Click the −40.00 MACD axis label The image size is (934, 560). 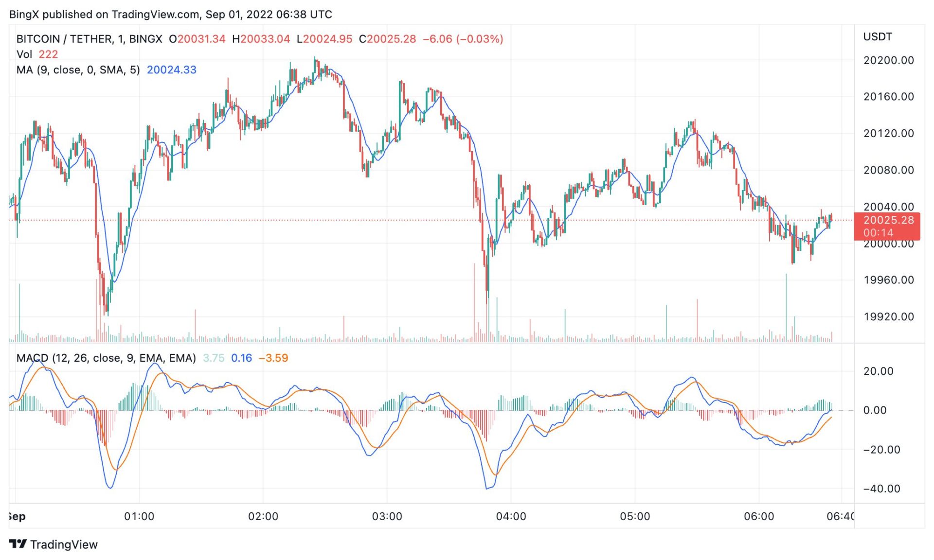click(x=881, y=489)
